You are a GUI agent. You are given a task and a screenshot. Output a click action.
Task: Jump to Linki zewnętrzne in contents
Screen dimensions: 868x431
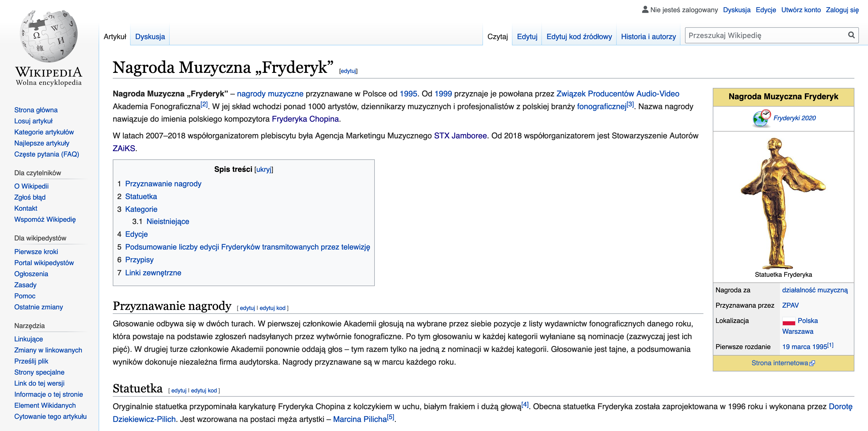click(x=153, y=273)
